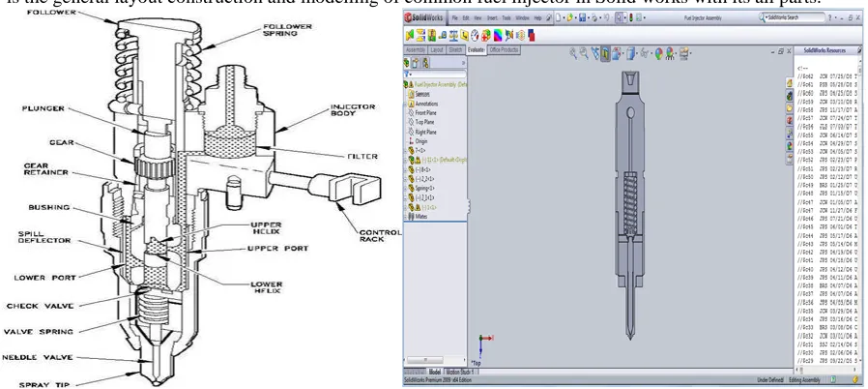
Task: Select the Measure tool icon
Action: coord(443,36)
